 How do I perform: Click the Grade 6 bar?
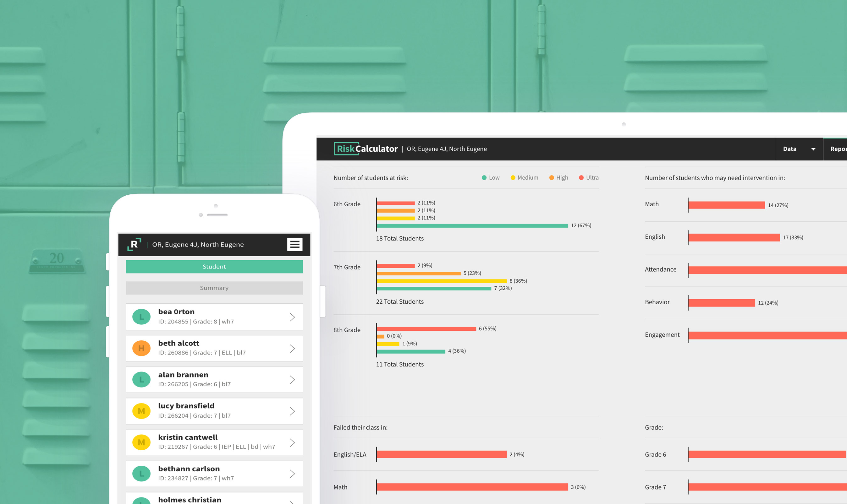[x=768, y=454]
